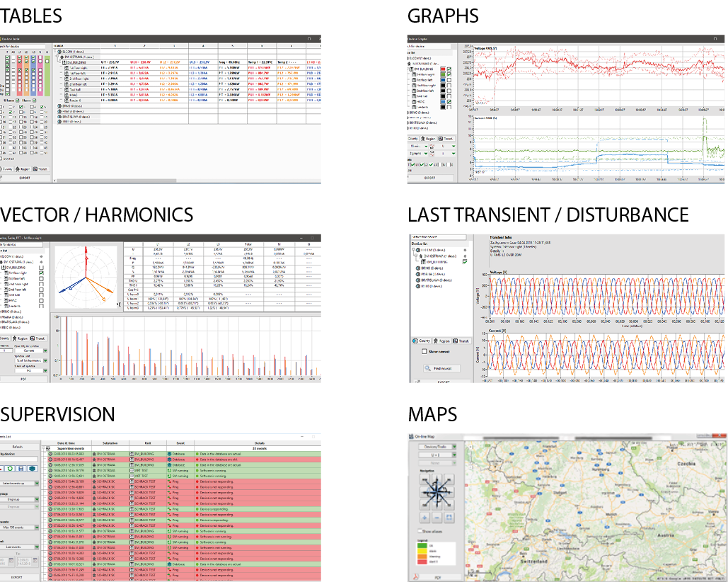Click the EXPORT button in Tables panel
Screen dimensions: 728x582
24,178
